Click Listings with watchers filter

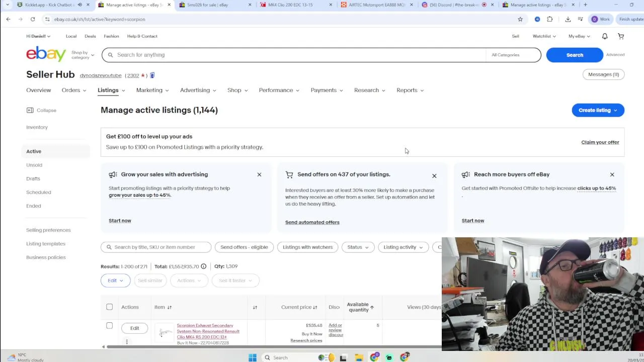point(307,247)
